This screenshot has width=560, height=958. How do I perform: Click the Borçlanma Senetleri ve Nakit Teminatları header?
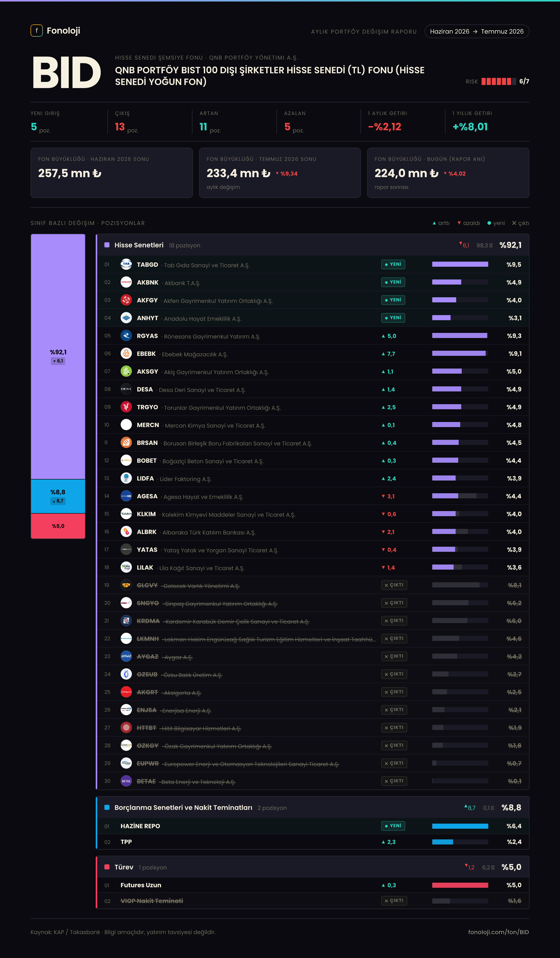click(313, 807)
